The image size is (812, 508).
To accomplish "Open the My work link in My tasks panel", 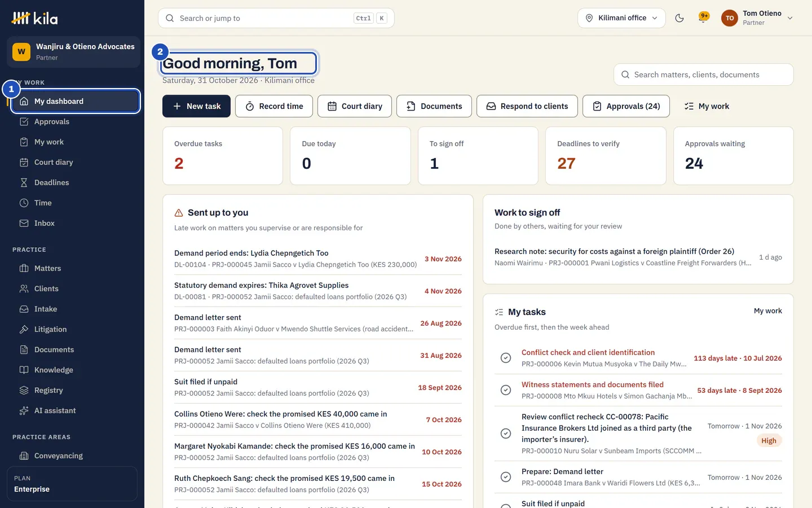I will [768, 311].
